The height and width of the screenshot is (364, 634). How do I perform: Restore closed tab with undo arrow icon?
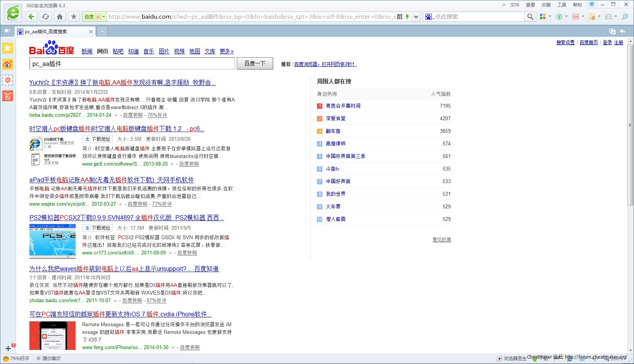[623, 31]
